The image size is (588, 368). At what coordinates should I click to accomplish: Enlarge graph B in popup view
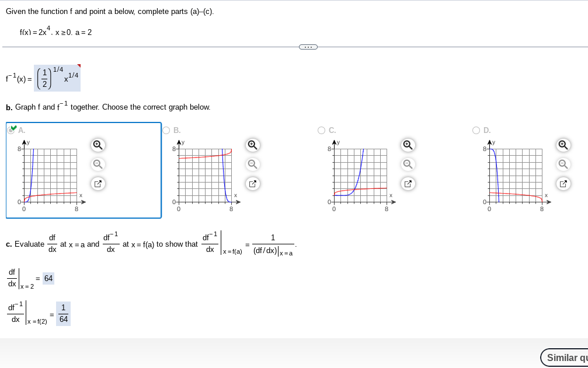click(x=252, y=184)
